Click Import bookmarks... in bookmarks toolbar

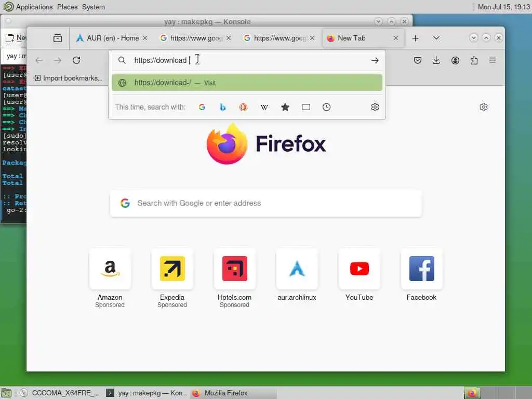[68, 78]
